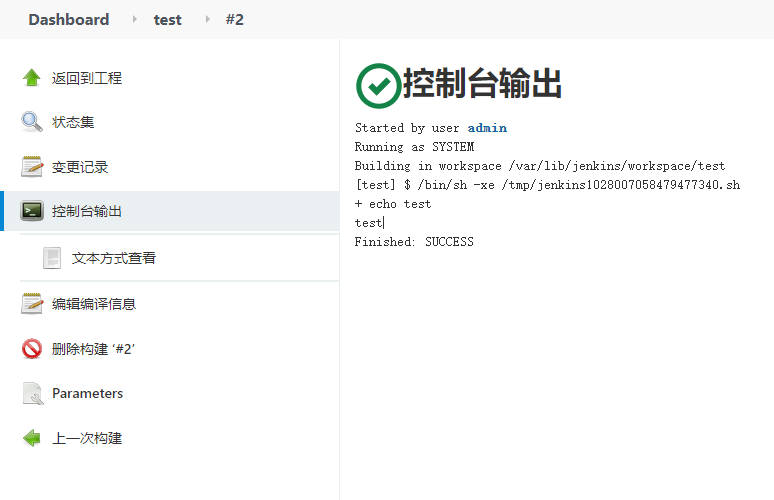Open the 文本方式查看 plain text link
The image size is (774, 500).
[114, 258]
